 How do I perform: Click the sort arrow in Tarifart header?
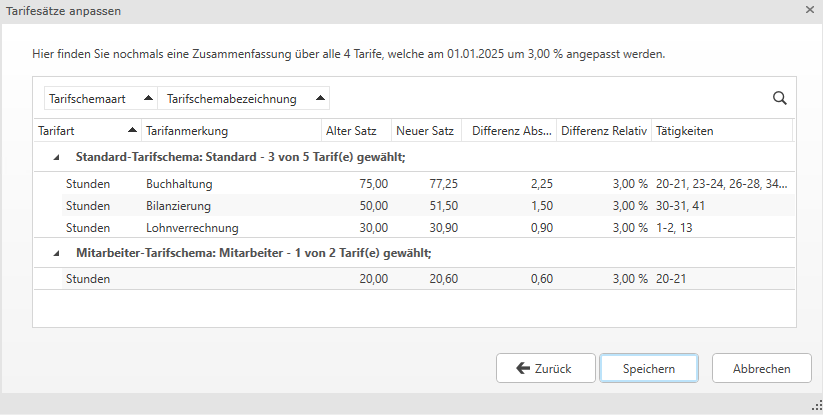[132, 131]
